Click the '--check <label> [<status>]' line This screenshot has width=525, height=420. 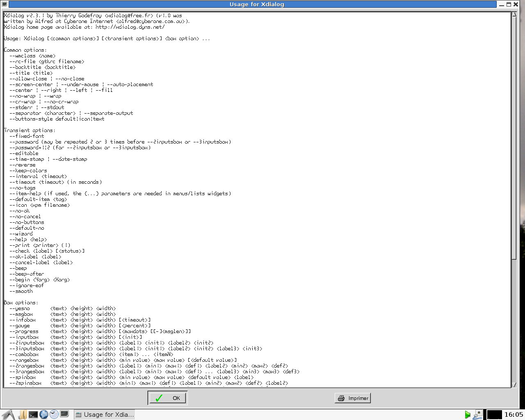(x=47, y=251)
